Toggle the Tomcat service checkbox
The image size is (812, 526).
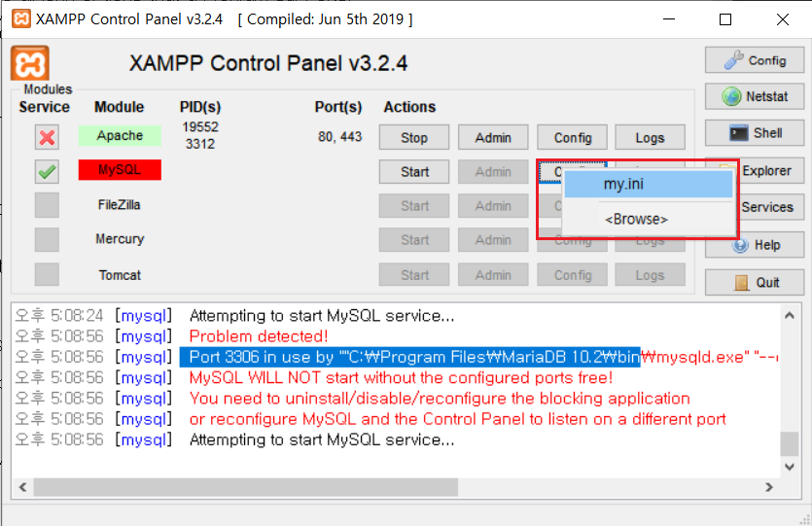tap(47, 274)
